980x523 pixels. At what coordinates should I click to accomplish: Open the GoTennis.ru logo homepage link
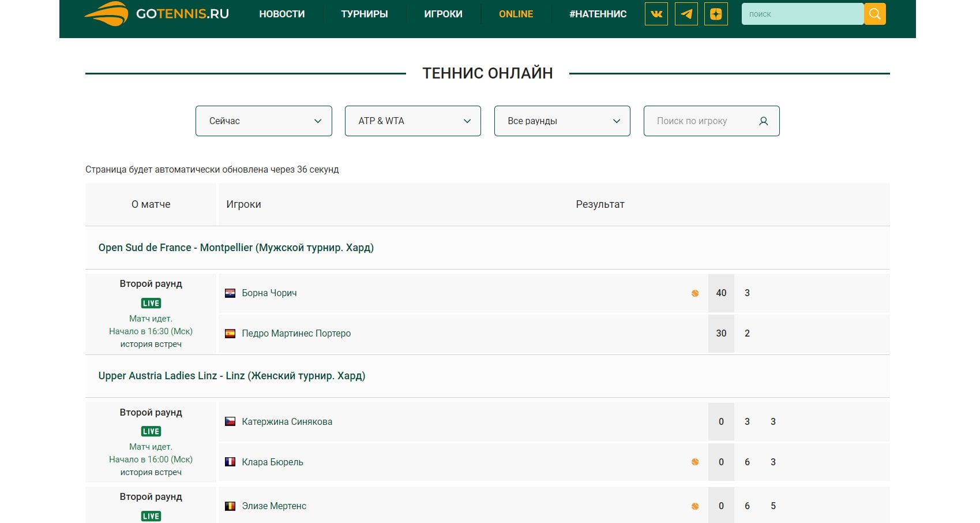point(157,14)
